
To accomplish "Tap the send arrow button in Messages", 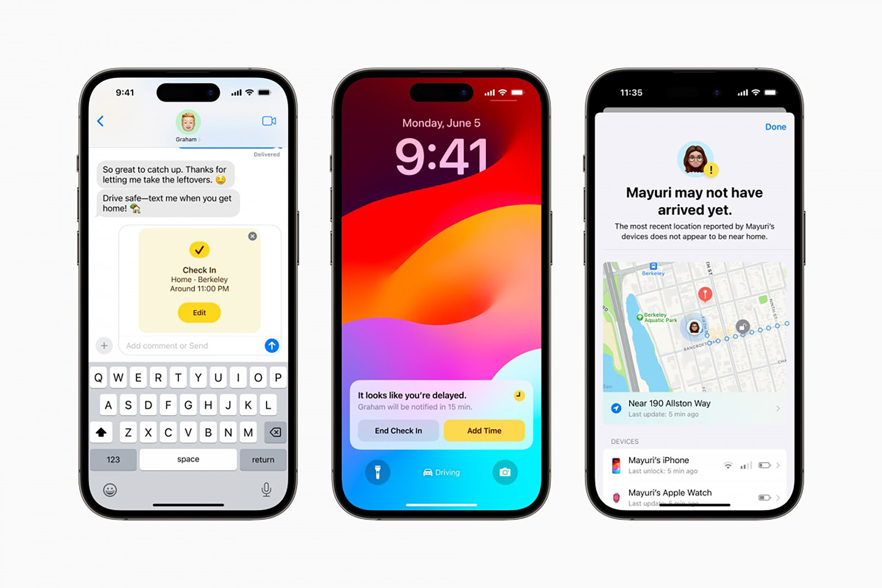I will 272,345.
